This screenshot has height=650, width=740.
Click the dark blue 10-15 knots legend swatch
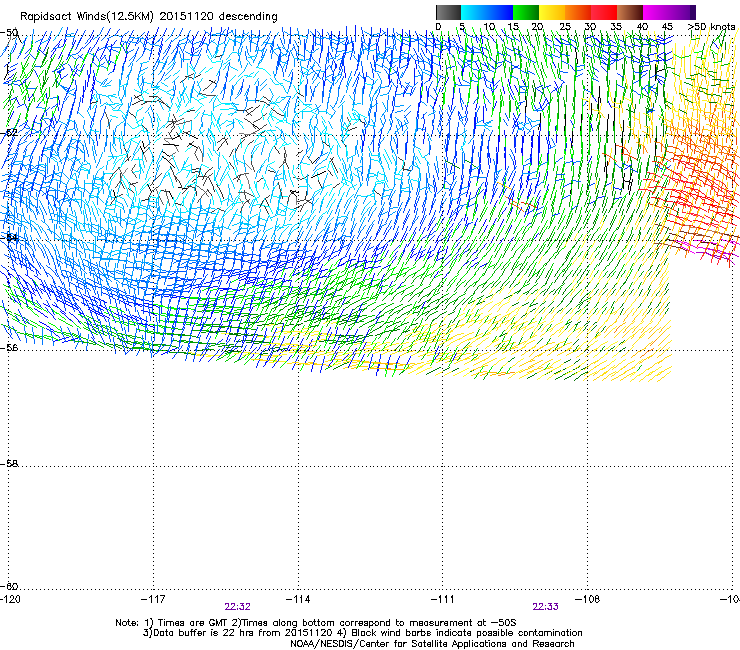click(500, 12)
